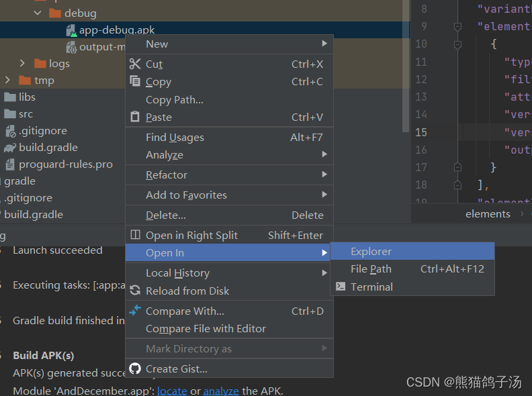Click the output-metadata file icon
Viewport: 532px width, 396px height.
(x=71, y=47)
